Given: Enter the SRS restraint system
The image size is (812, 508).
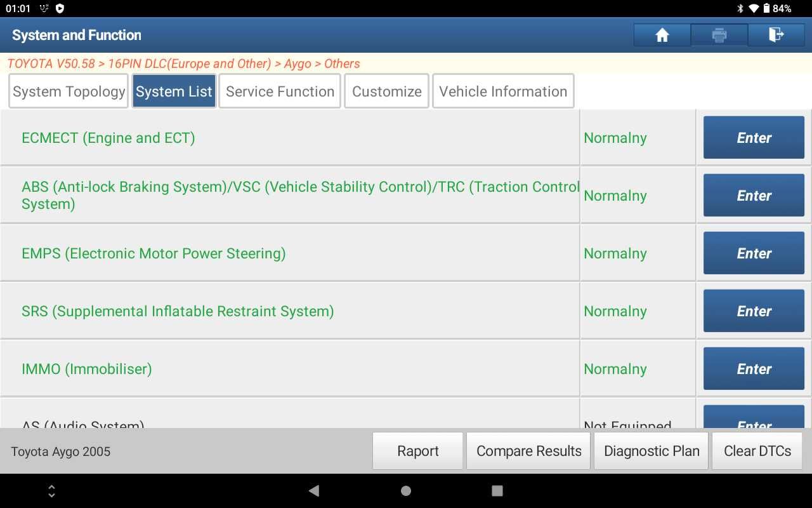Looking at the screenshot, I should [x=754, y=311].
